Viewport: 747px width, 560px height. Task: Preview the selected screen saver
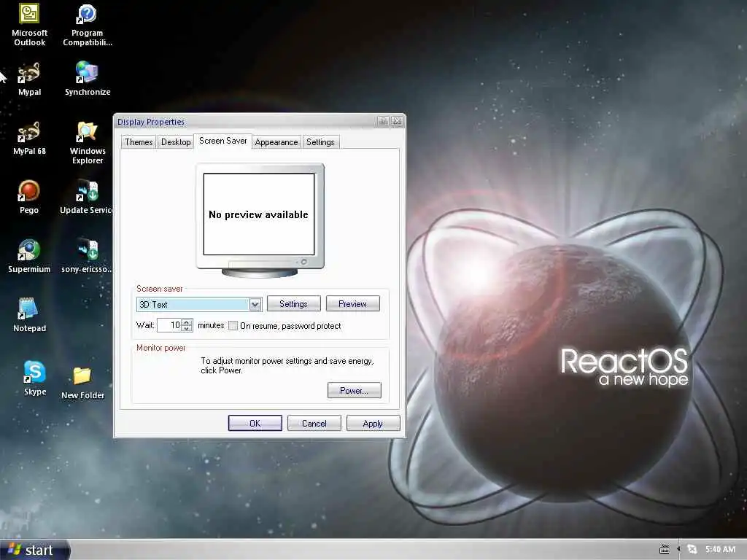click(x=352, y=304)
